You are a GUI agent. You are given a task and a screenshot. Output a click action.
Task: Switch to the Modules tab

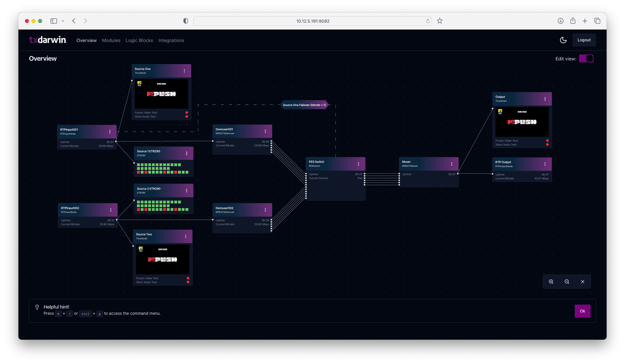(x=111, y=40)
